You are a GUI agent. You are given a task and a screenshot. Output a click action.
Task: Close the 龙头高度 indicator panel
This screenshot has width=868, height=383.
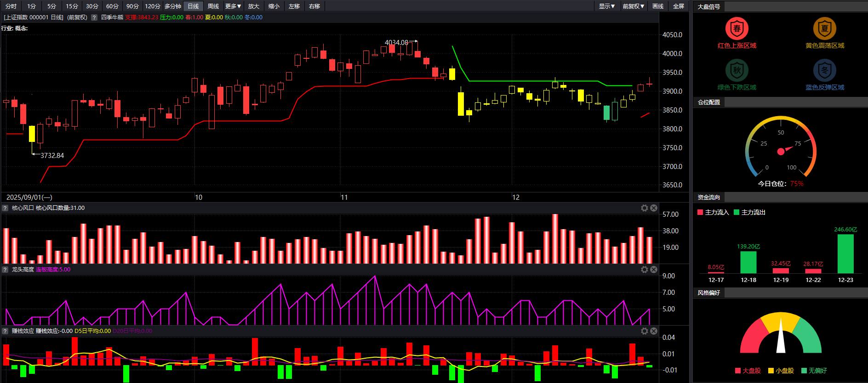pos(654,270)
